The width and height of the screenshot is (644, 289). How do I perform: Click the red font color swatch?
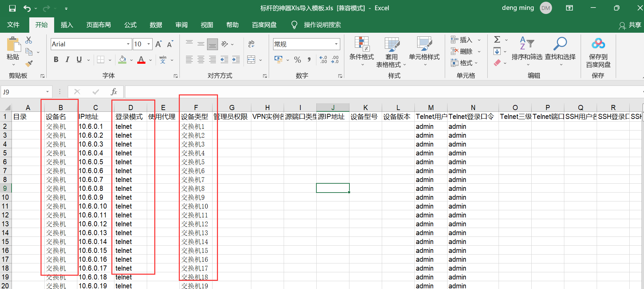[141, 60]
